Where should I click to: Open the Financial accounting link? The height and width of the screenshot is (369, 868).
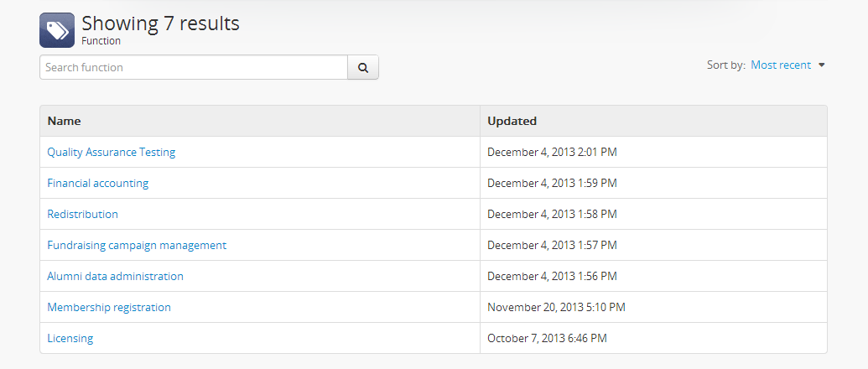click(97, 183)
